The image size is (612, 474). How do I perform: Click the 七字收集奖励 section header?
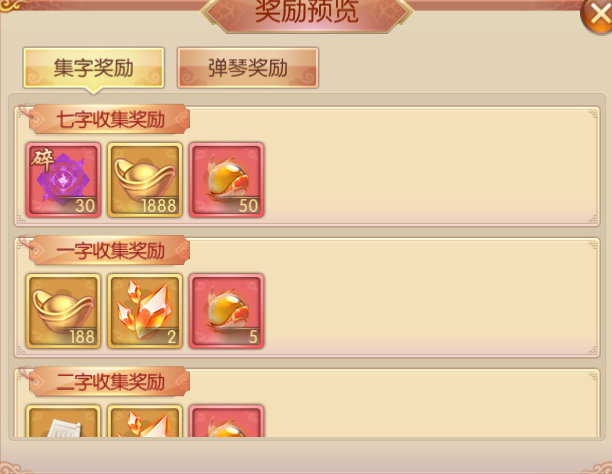click(x=110, y=119)
